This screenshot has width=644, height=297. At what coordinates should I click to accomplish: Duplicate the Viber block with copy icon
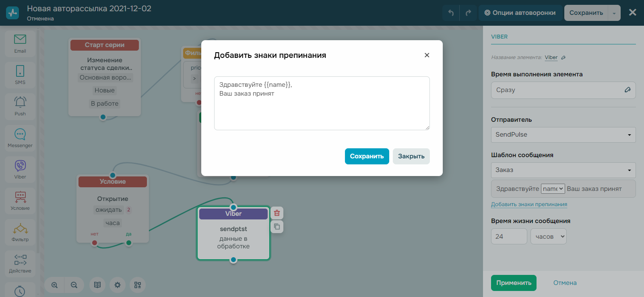click(x=277, y=227)
